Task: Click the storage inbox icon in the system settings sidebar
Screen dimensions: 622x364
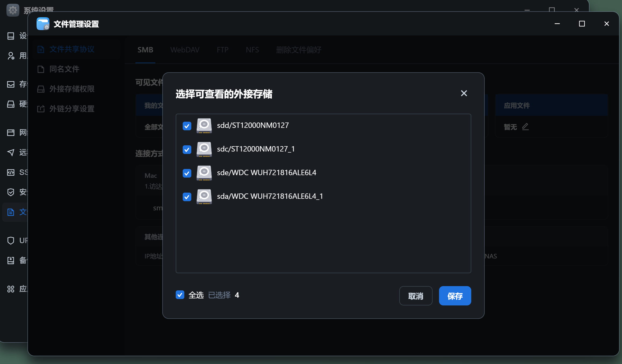Action: [11, 84]
